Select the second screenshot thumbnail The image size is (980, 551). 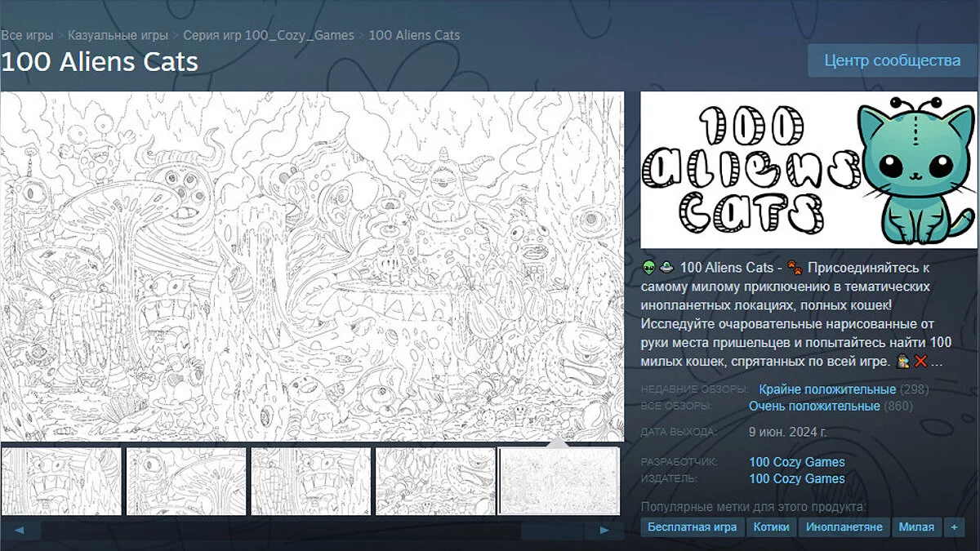pos(186,481)
